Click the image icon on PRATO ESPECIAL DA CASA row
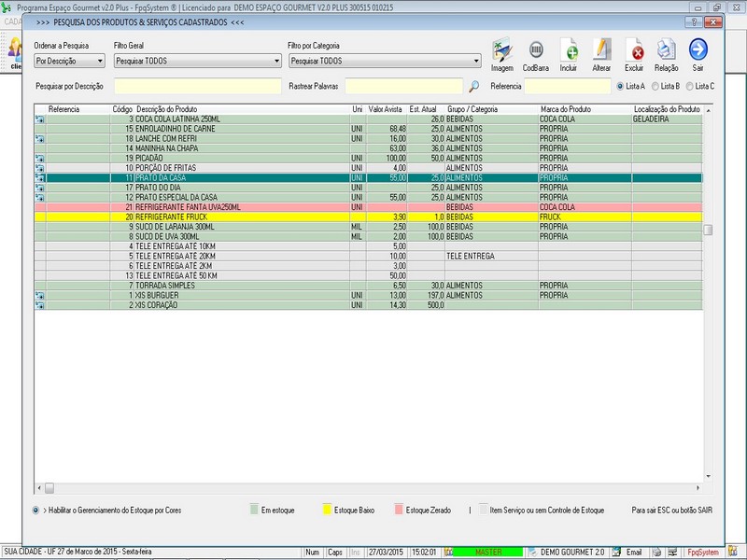 (40, 198)
